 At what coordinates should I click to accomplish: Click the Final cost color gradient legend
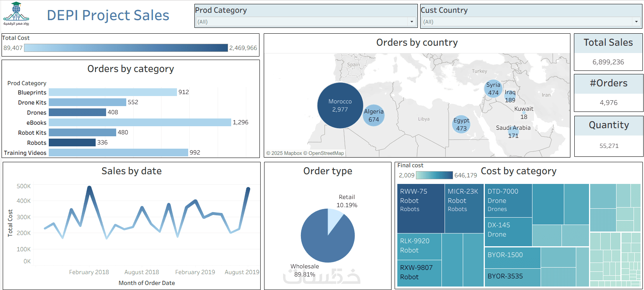tap(434, 175)
